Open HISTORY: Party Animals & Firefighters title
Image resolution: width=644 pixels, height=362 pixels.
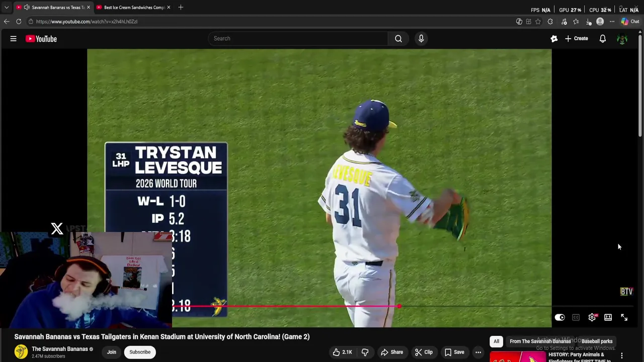click(580, 357)
